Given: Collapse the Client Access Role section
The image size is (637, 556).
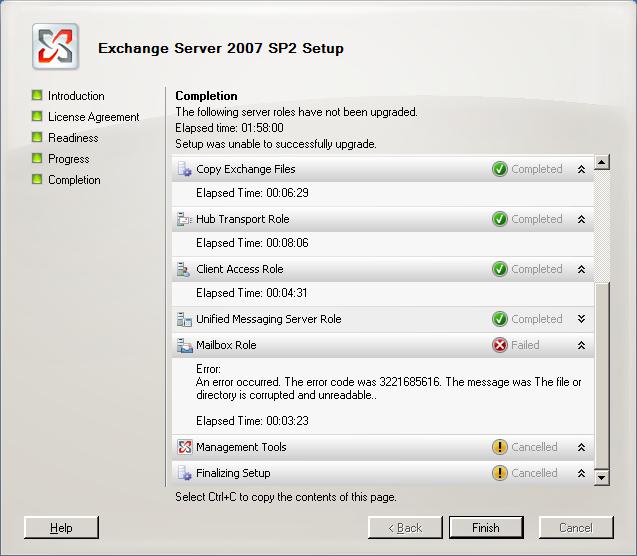Looking at the screenshot, I should 581,269.
